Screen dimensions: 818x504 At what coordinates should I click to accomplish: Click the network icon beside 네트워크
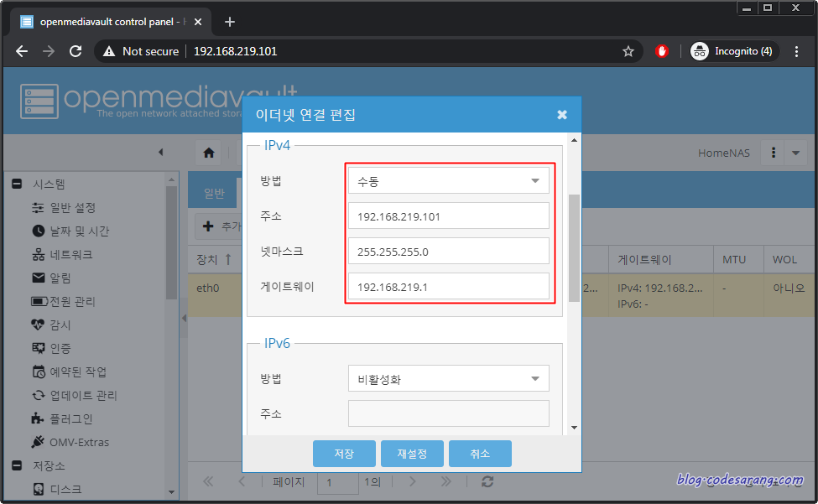[38, 255]
